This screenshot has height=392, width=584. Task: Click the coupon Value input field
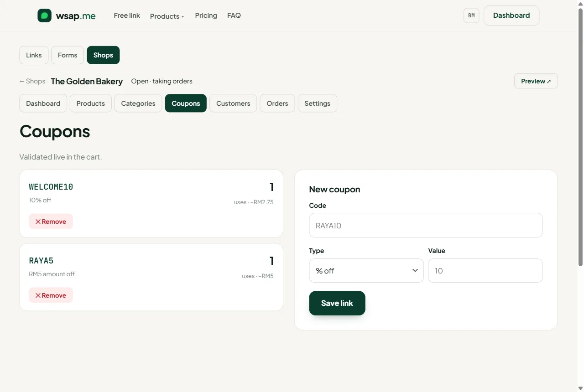coord(485,271)
